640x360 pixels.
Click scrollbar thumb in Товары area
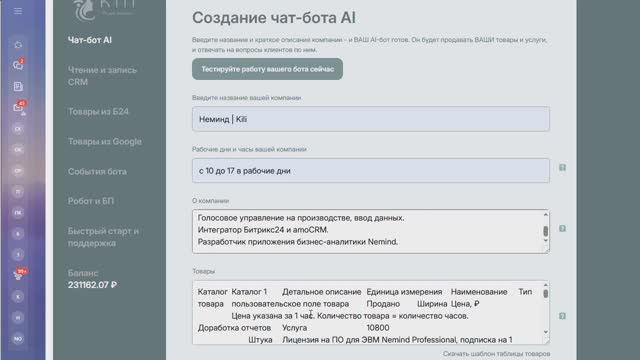(x=546, y=293)
